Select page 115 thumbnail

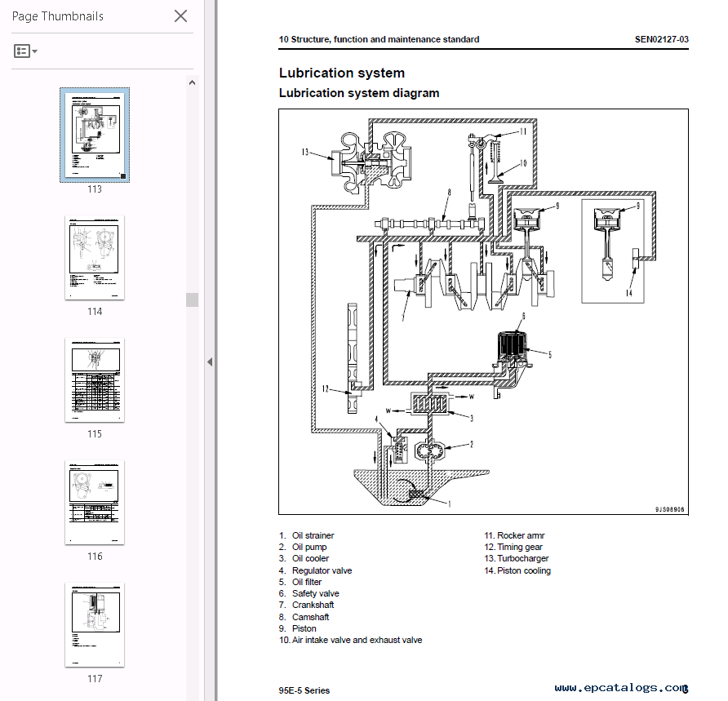pyautogui.click(x=95, y=379)
